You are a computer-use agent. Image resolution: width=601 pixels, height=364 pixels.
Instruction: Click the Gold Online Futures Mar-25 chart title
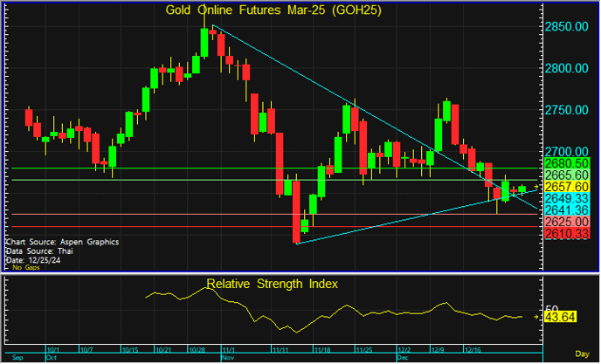pyautogui.click(x=273, y=10)
